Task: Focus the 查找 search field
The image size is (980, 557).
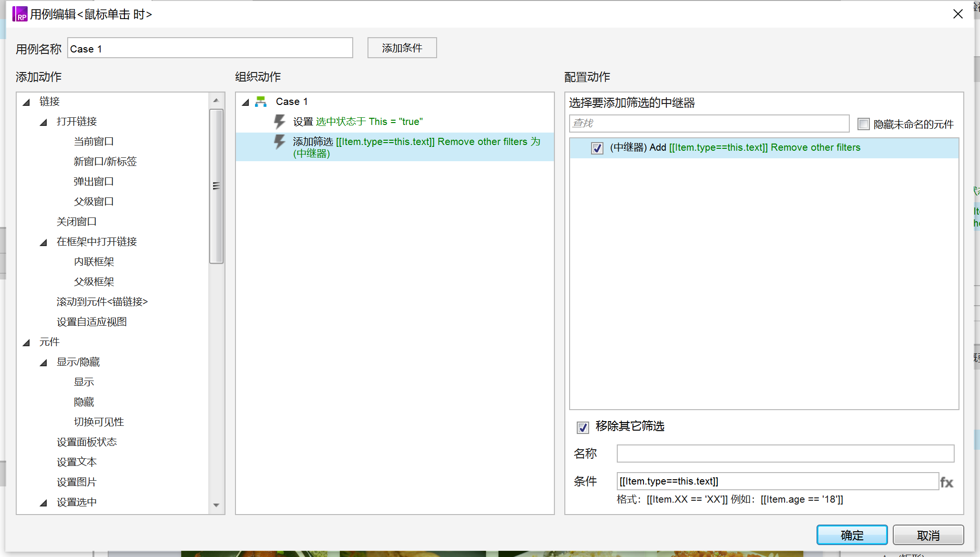Action: [x=709, y=124]
